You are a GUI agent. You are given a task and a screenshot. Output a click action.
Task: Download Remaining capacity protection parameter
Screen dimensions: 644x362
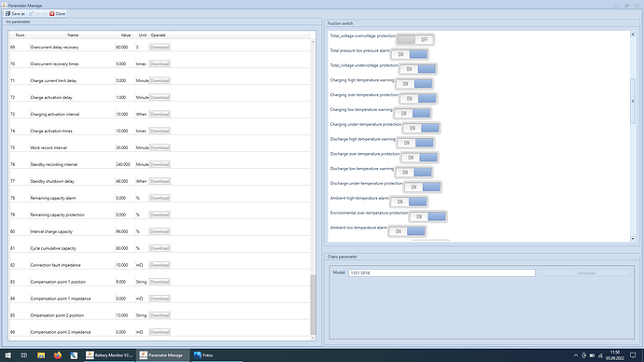click(x=160, y=215)
